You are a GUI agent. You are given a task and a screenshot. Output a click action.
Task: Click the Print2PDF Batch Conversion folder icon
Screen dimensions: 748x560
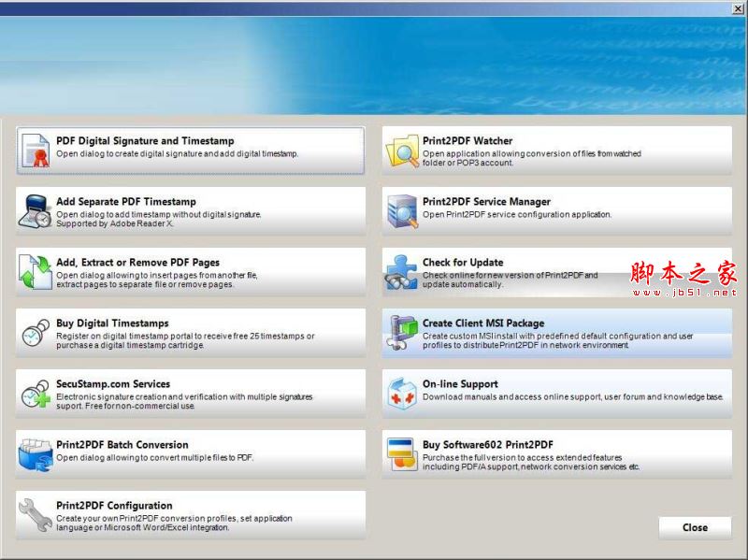click(36, 454)
